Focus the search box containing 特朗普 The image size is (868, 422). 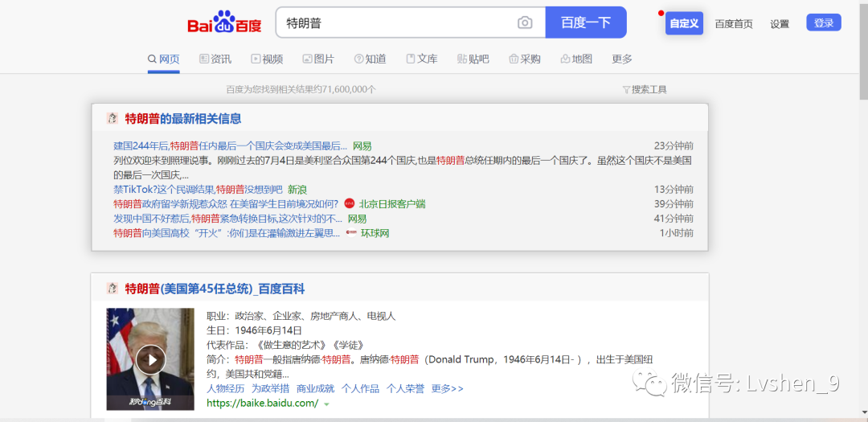(x=410, y=23)
